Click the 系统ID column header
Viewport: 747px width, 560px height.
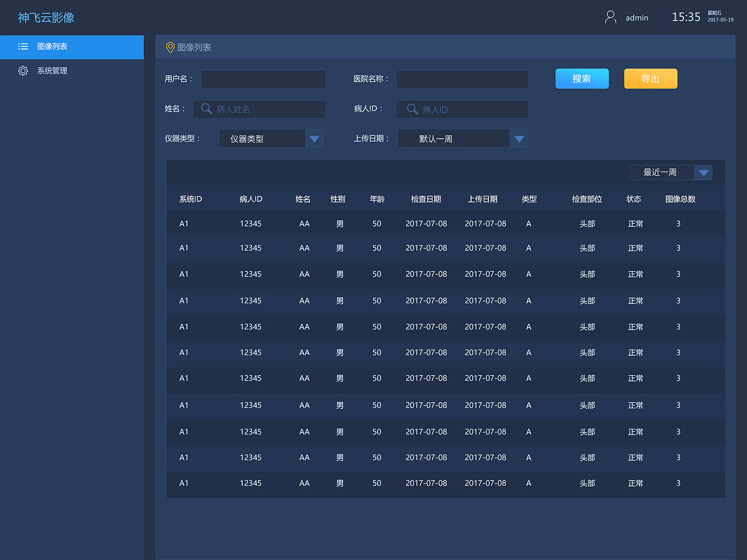(x=191, y=199)
